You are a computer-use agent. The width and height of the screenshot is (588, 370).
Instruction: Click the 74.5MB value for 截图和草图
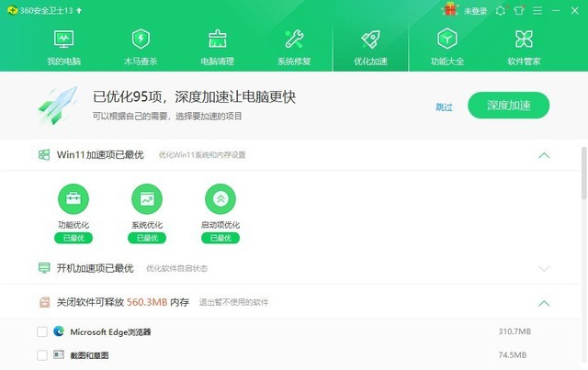(x=513, y=354)
